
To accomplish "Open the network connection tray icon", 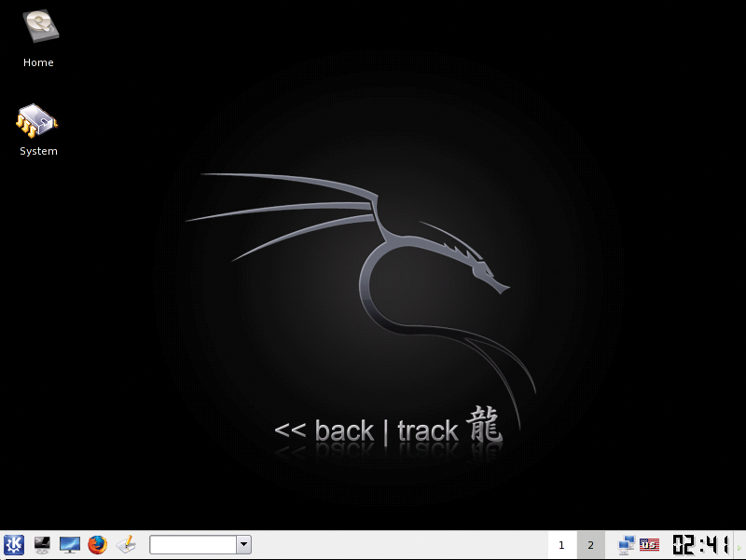I will point(626,545).
